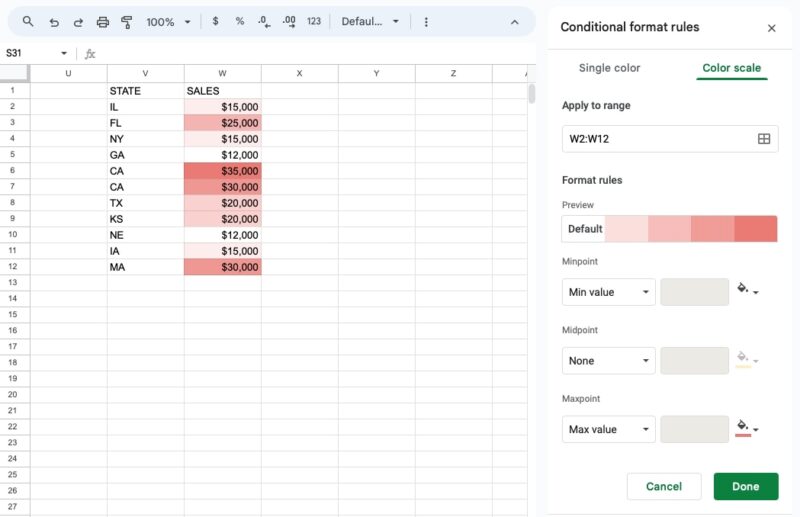Click the Cancel button
Viewport: 800px width, 517px height.
(x=664, y=486)
